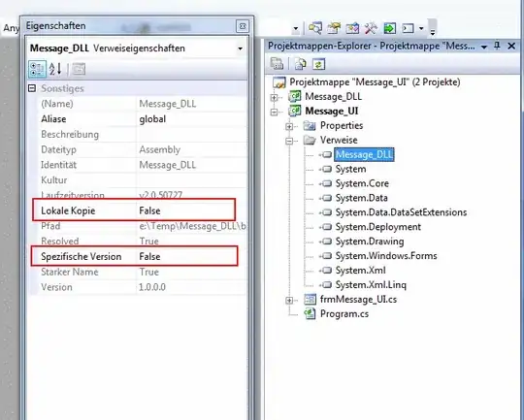Open the Projektmappen-Explorer window position menu
The image size is (524, 420).
[x=483, y=47]
